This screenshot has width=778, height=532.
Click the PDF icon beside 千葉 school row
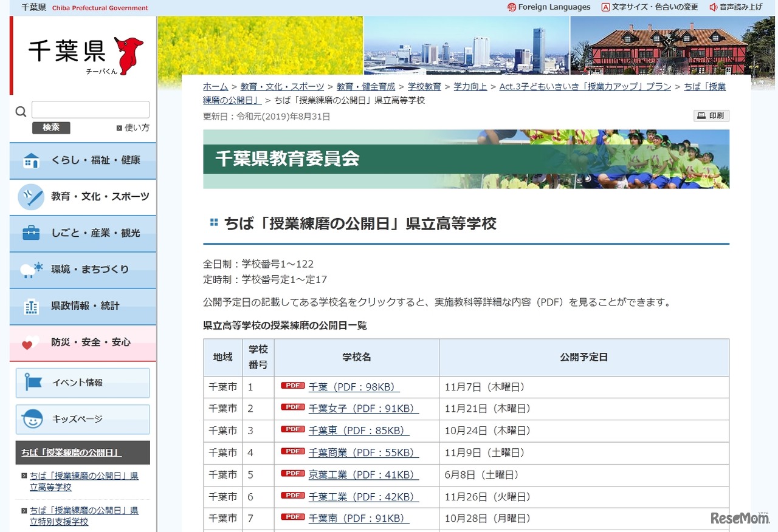point(292,385)
